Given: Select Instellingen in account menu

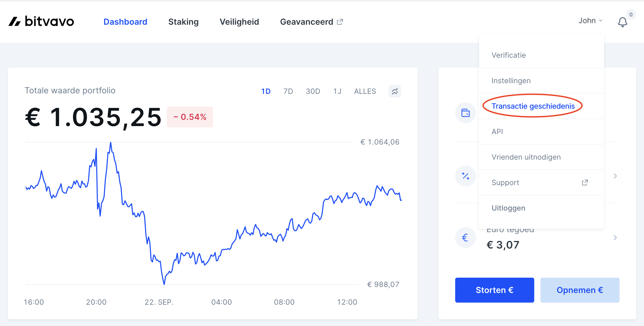Looking at the screenshot, I should tap(511, 81).
